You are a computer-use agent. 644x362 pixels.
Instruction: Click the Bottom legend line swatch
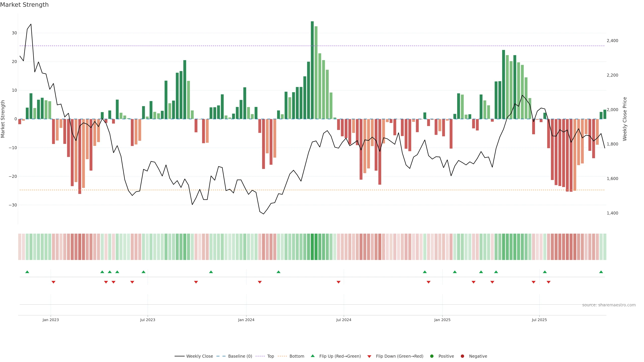(x=282, y=356)
